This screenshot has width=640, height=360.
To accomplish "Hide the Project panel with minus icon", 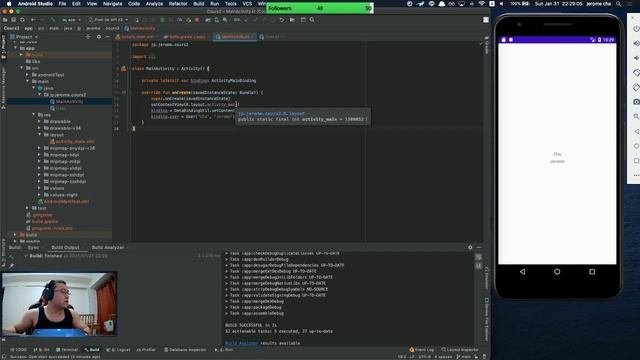I will (108, 37).
